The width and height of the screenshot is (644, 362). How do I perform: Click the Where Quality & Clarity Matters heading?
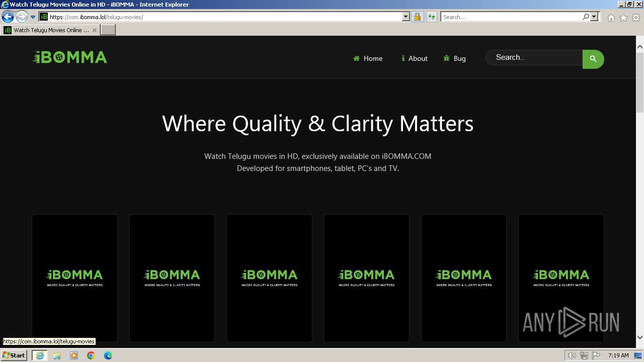(x=317, y=124)
